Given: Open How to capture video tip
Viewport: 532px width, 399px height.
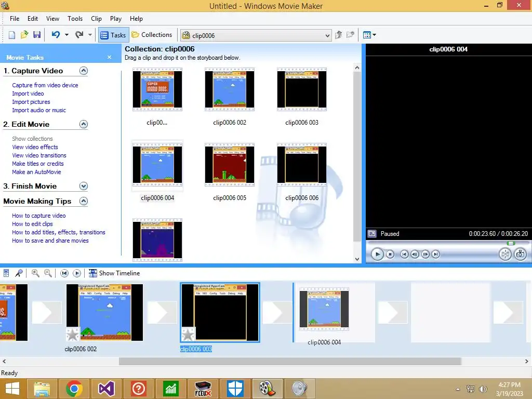Looking at the screenshot, I should [38, 216].
